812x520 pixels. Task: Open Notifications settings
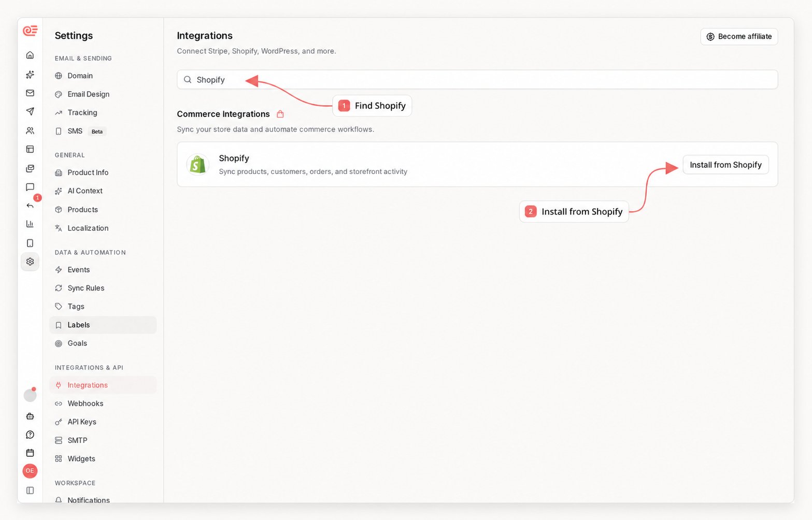(103, 499)
